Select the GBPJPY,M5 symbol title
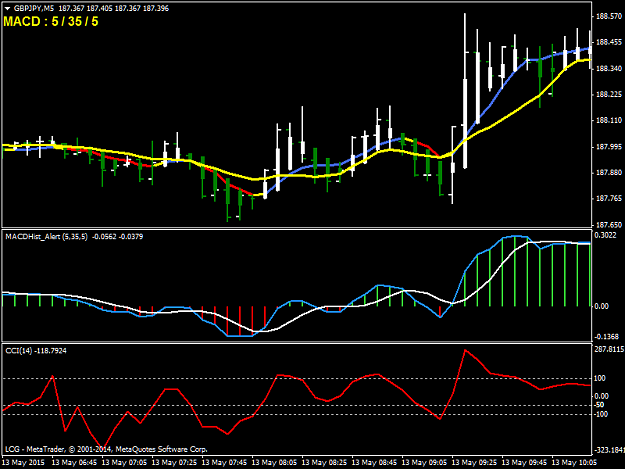The width and height of the screenshot is (625, 469). pyautogui.click(x=34, y=8)
